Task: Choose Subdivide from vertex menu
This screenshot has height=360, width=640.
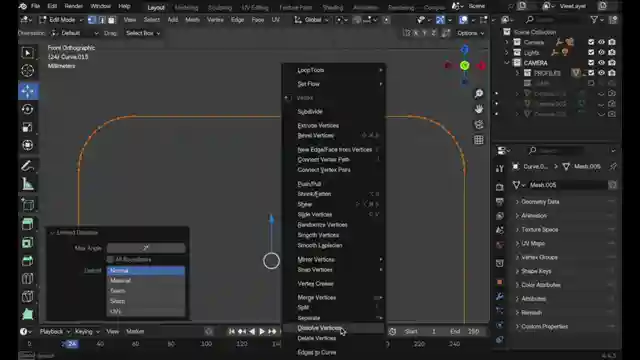Action: (333, 112)
